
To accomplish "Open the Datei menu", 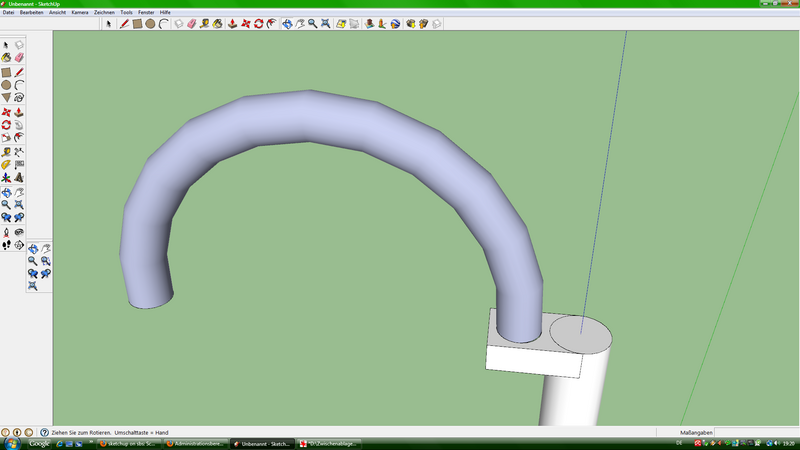I will pyautogui.click(x=8, y=12).
